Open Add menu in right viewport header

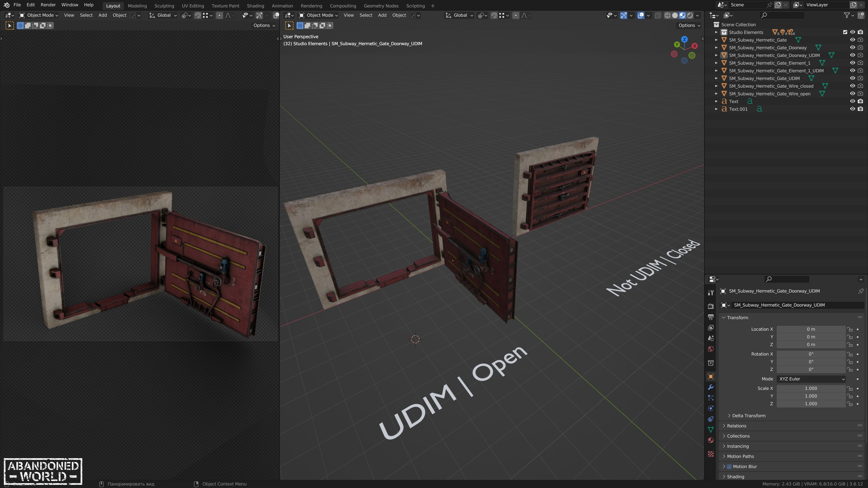point(382,15)
